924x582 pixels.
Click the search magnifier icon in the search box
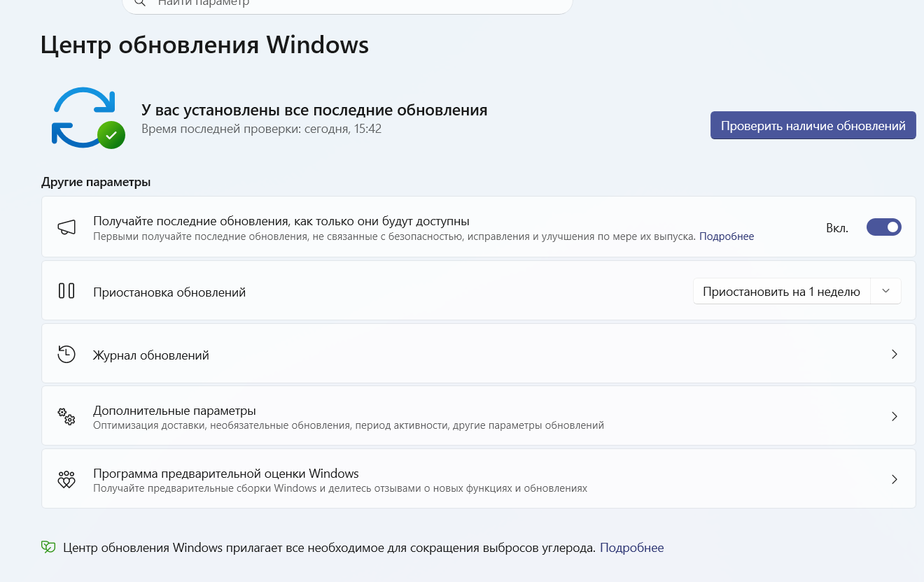(141, 3)
